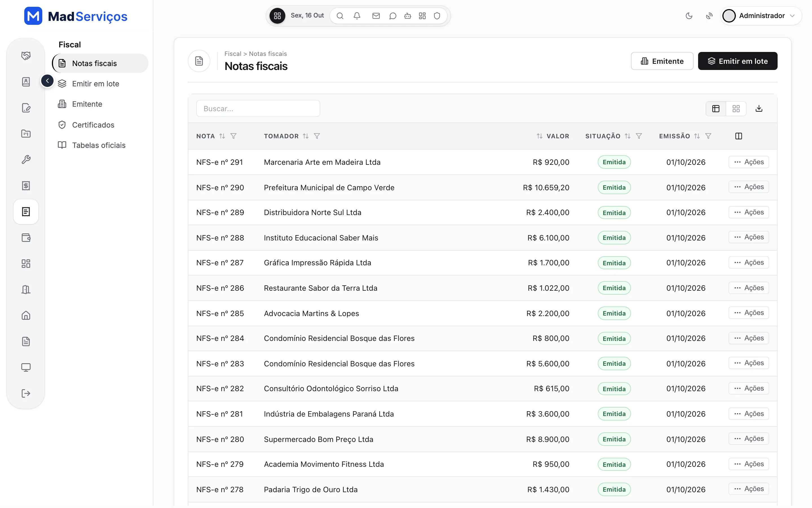Open filter for Tomador column
Image resolution: width=812 pixels, height=508 pixels.
317,136
